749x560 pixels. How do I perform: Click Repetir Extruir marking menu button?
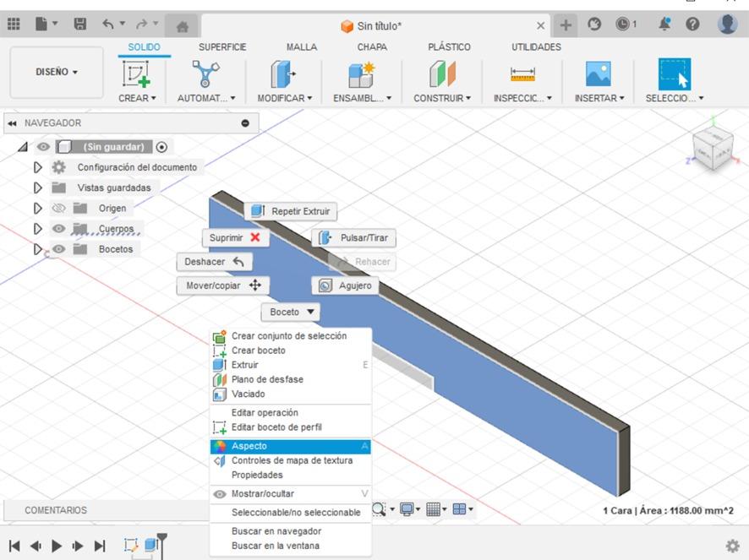(x=291, y=211)
